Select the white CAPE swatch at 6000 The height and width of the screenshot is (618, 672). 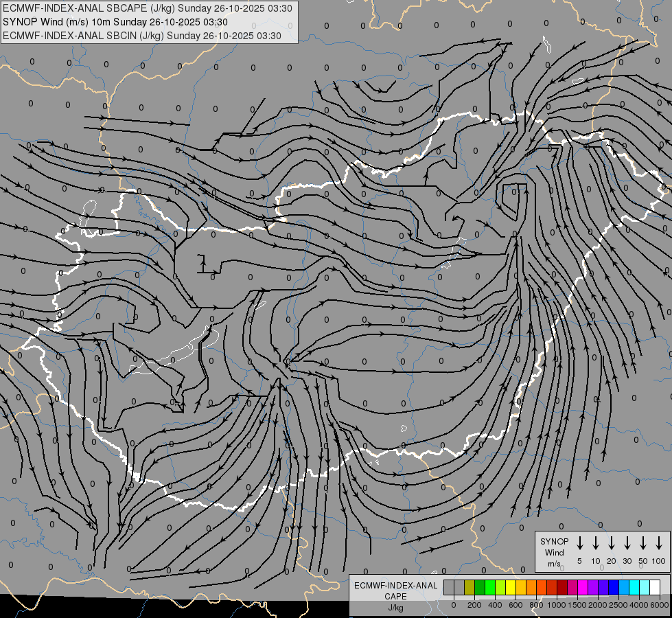point(655,587)
